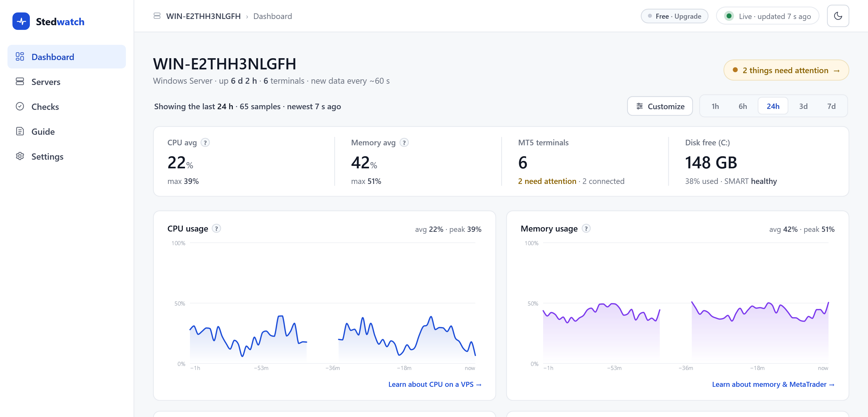Open CPU avg help question mark
The width and height of the screenshot is (868, 417).
tap(205, 143)
